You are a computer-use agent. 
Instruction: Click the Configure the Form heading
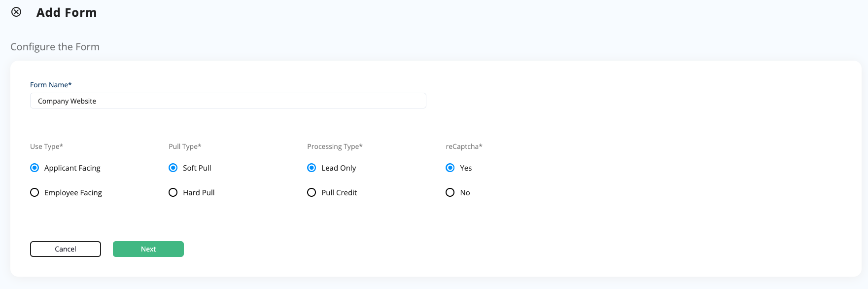(x=55, y=47)
